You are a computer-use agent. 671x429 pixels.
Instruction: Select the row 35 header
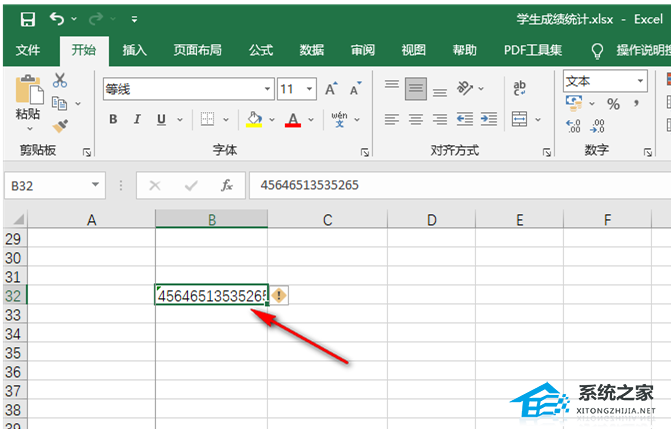pyautogui.click(x=13, y=353)
